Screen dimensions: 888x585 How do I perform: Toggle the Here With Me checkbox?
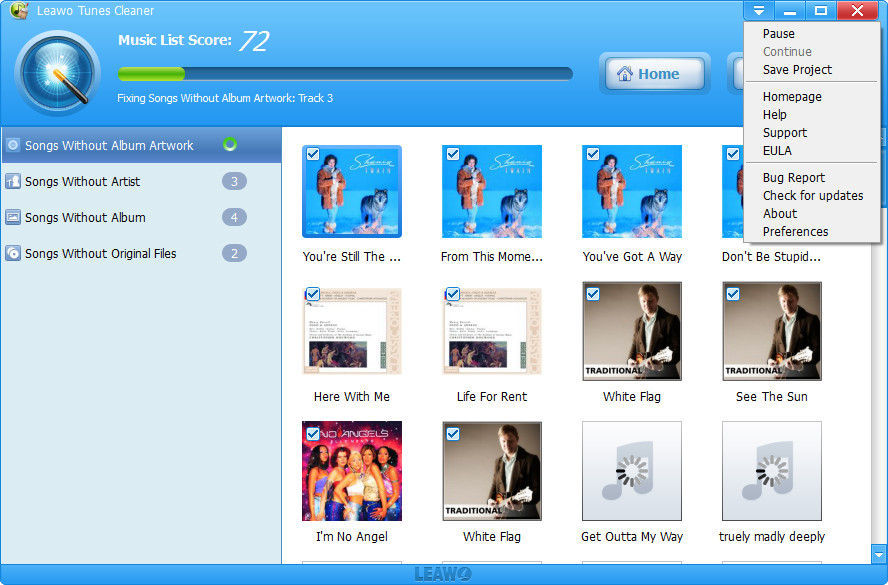pyautogui.click(x=313, y=294)
